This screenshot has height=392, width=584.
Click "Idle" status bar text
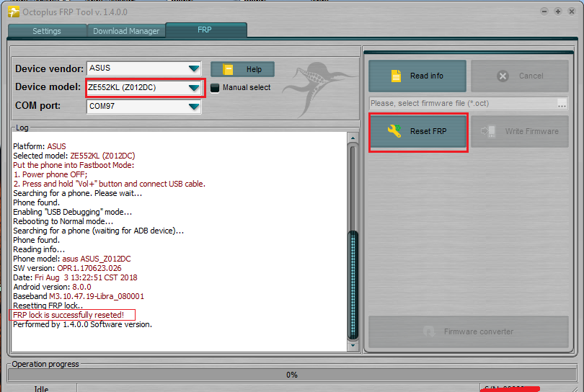coord(41,388)
